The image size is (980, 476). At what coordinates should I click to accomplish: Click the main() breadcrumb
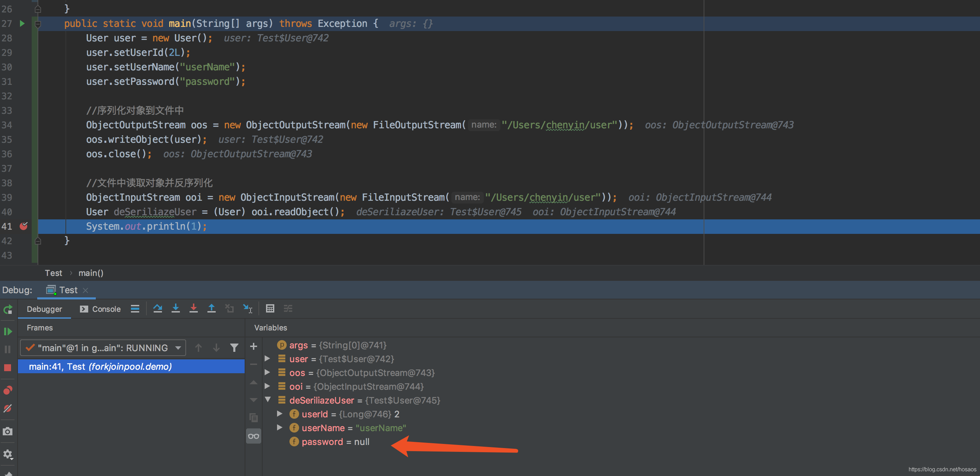click(x=91, y=273)
